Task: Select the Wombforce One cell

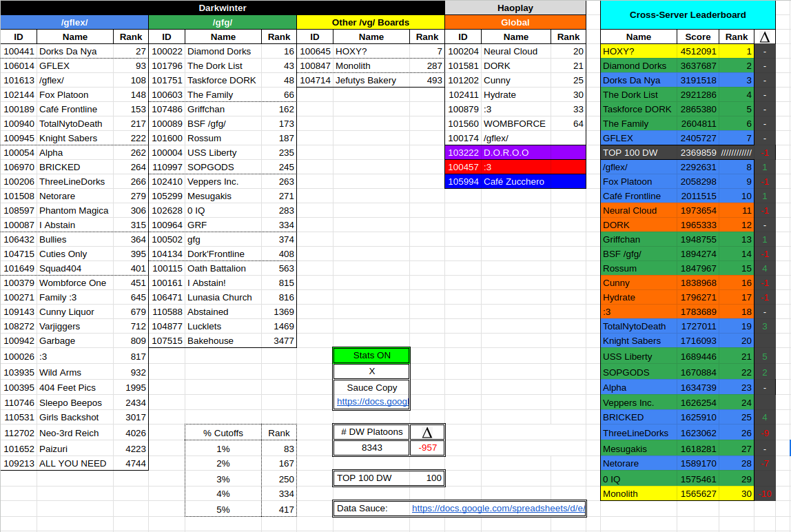Action: point(75,283)
